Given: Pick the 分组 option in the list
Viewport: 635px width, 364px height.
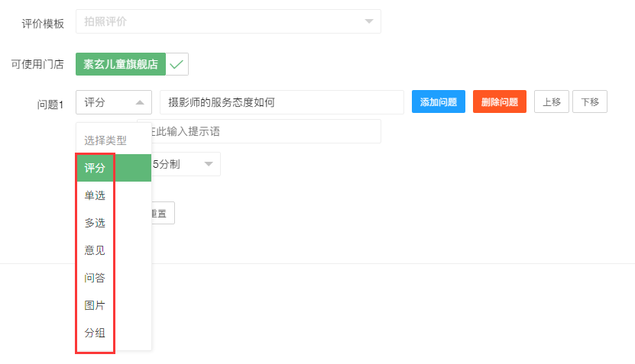Looking at the screenshot, I should [x=96, y=333].
